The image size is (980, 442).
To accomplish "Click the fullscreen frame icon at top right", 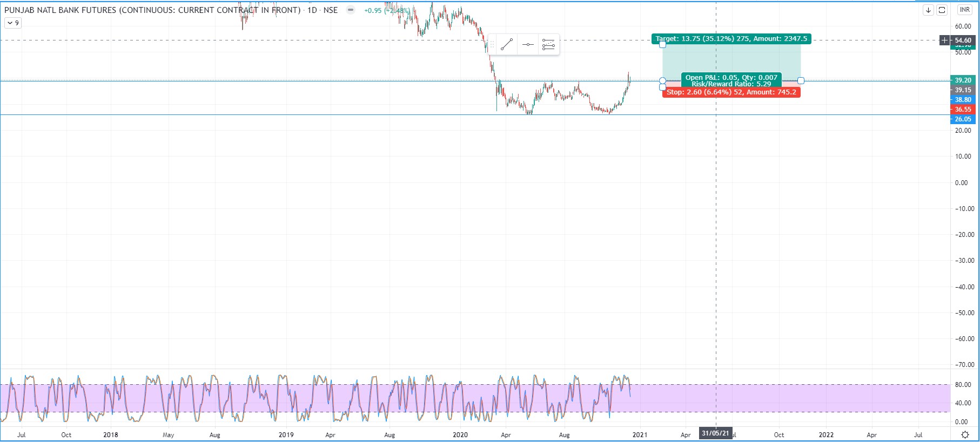I will click(x=942, y=10).
